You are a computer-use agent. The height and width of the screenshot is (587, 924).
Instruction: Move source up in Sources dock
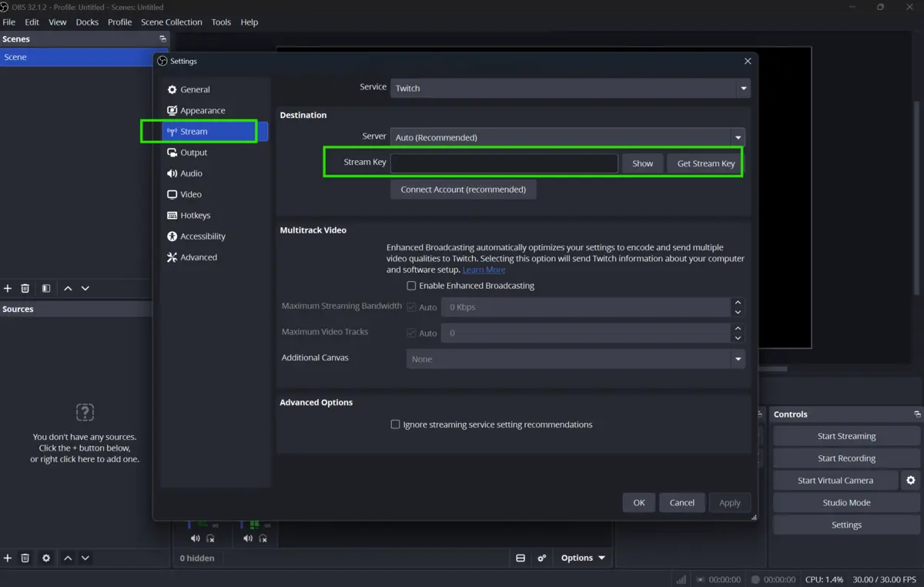click(68, 558)
